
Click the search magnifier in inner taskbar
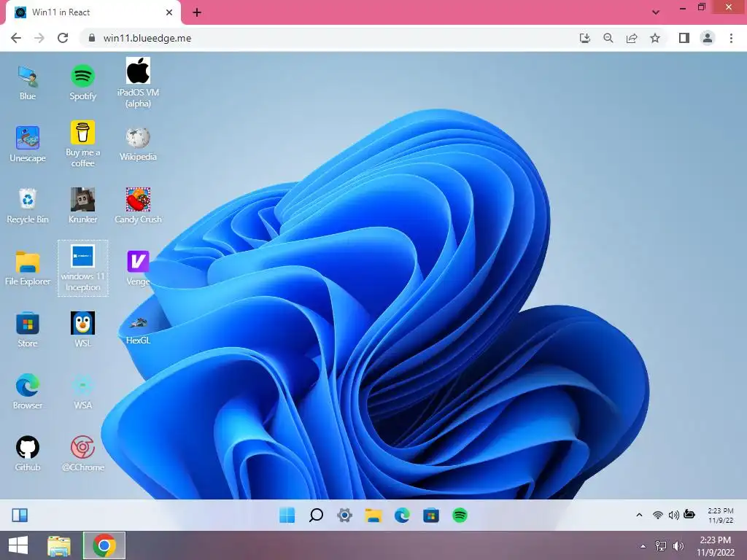pos(316,516)
